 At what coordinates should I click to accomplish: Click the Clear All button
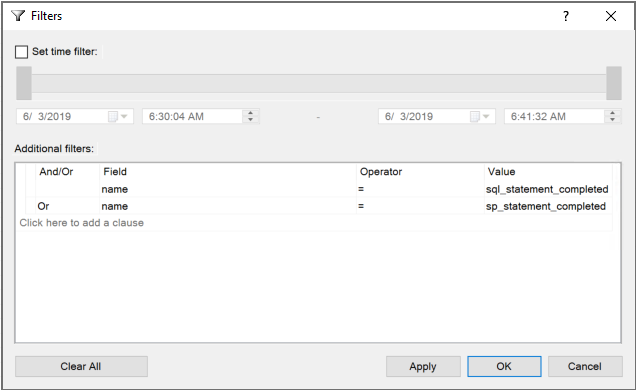pyautogui.click(x=81, y=366)
